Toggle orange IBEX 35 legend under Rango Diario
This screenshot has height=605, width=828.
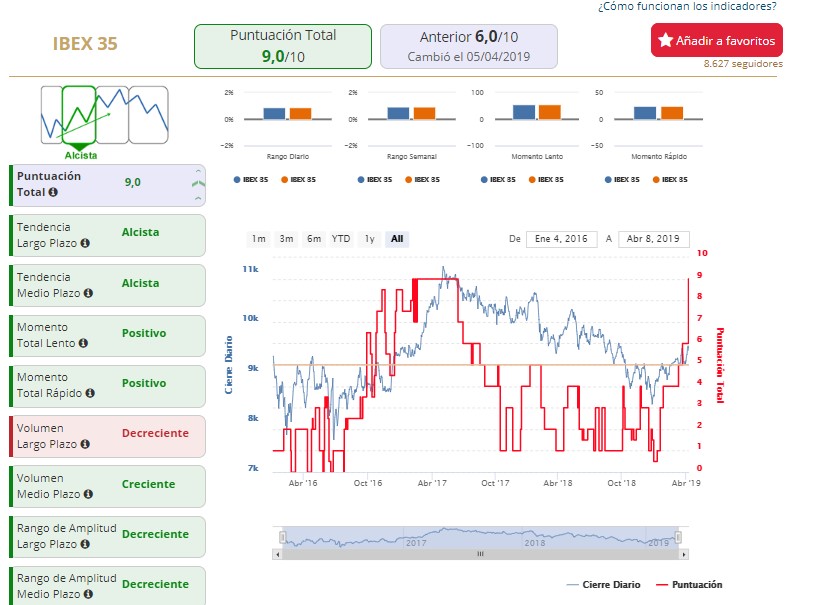[298, 179]
